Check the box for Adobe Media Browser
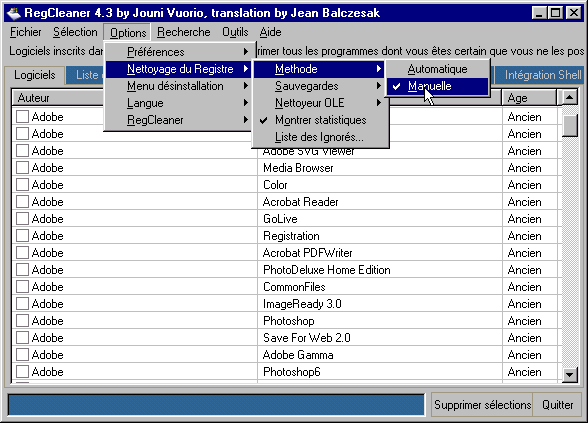The height and width of the screenshot is (423, 588). (22, 168)
